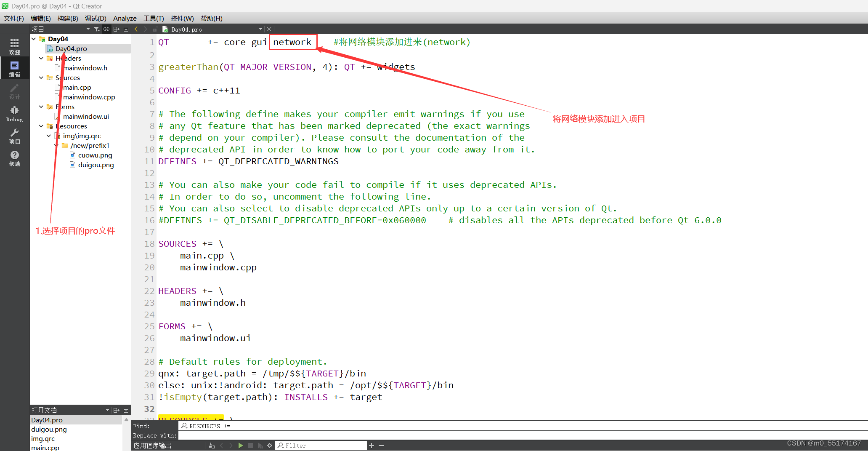Screen dimensions: 868x451
Task: Go forward in editor navigation history
Action: (146, 29)
